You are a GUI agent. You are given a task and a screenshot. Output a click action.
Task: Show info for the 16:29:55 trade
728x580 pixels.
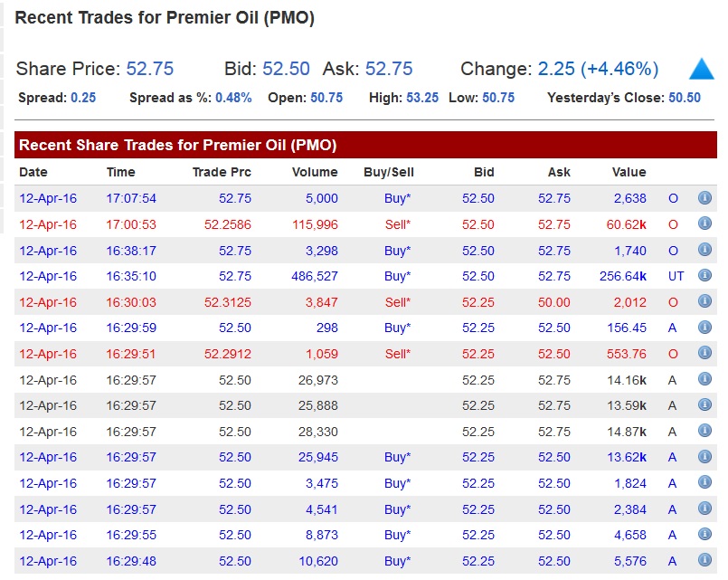[x=704, y=535]
